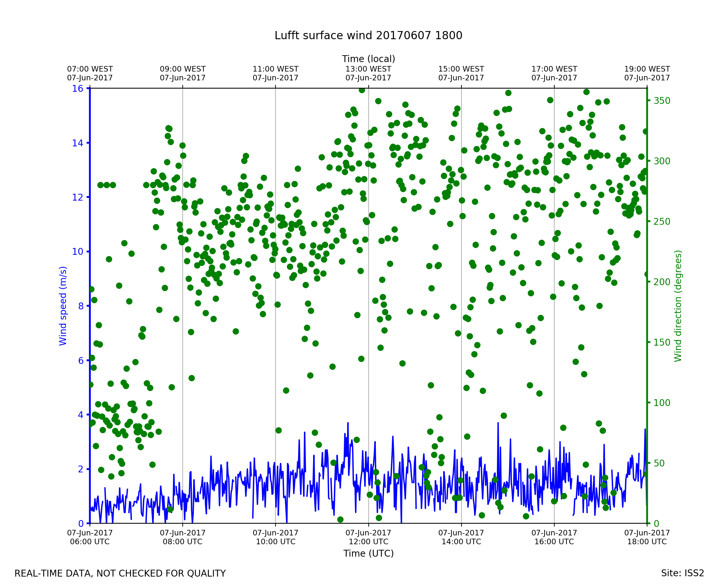Screen dimensions: 719x588
Task: Click the green 200 direction tick label
Action: (662, 282)
